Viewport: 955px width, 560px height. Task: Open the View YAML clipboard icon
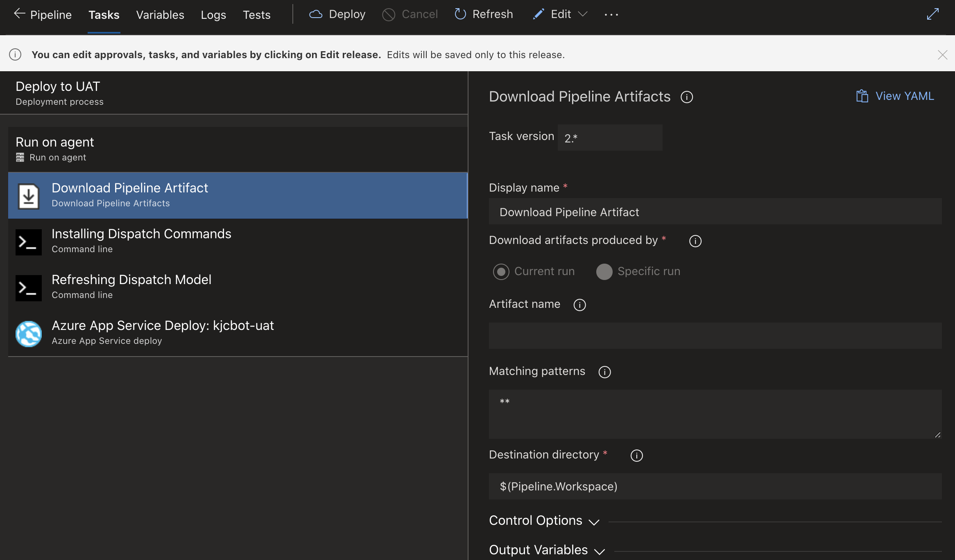(x=862, y=95)
